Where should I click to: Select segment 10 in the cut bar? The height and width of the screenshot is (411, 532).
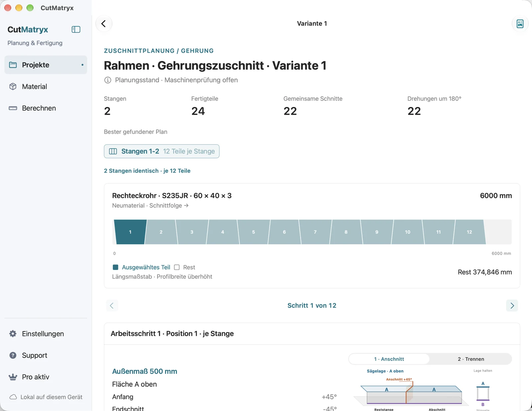click(x=408, y=232)
